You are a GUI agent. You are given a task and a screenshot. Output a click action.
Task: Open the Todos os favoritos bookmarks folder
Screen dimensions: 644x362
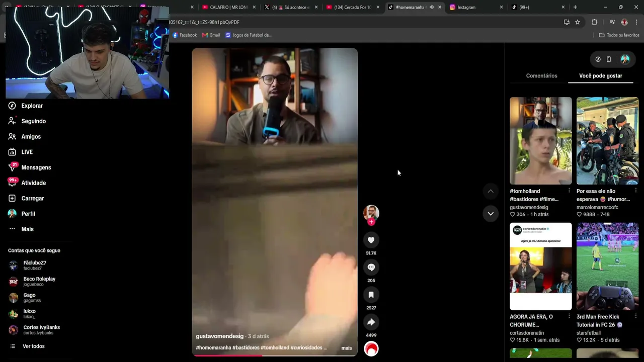click(619, 35)
